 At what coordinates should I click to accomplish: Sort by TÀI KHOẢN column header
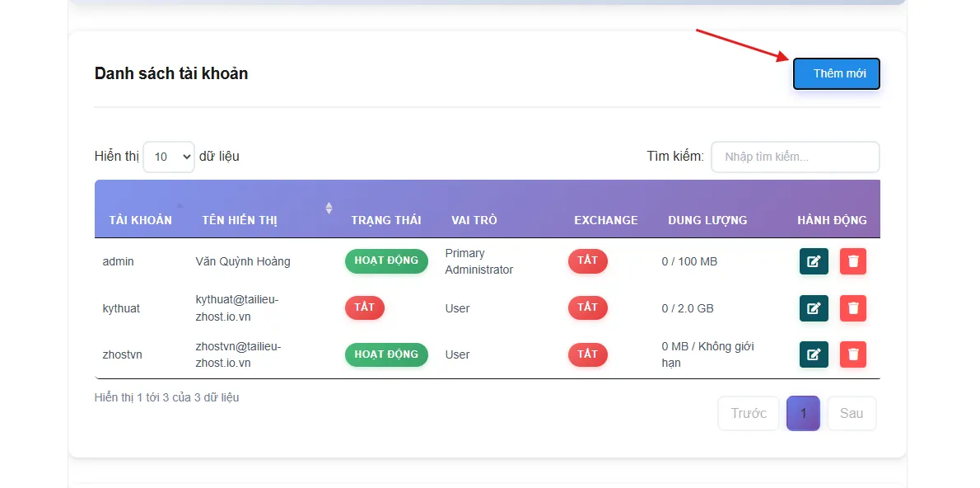point(141,220)
